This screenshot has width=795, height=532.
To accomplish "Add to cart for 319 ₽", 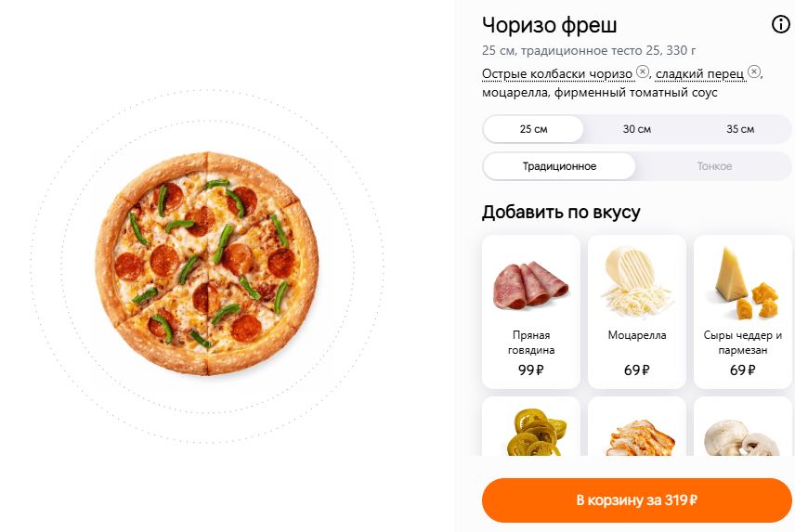I will pyautogui.click(x=637, y=500).
